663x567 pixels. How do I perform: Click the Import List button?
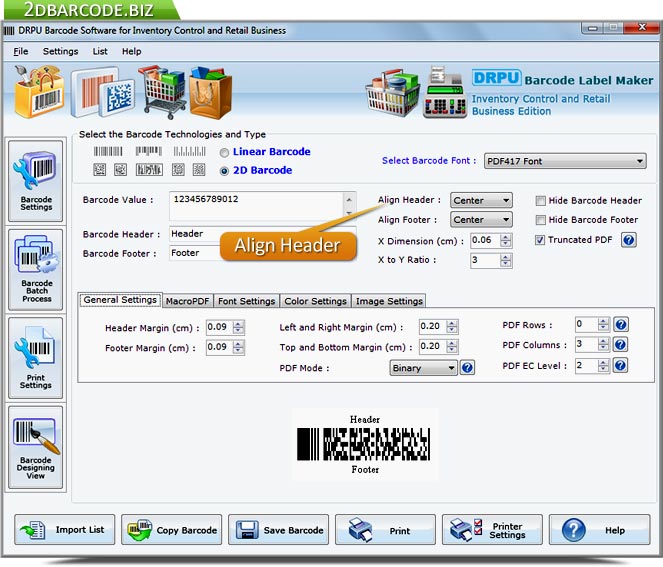click(x=64, y=530)
